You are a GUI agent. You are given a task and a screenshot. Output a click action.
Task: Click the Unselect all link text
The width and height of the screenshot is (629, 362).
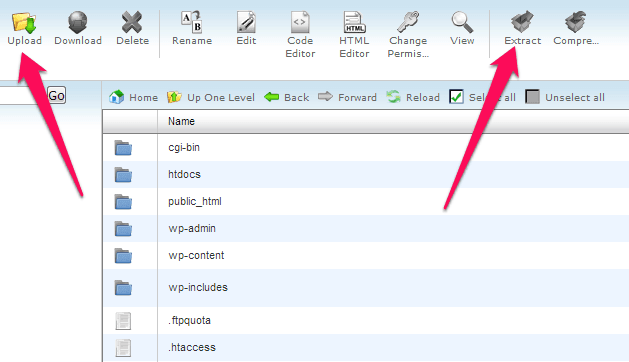point(574,98)
